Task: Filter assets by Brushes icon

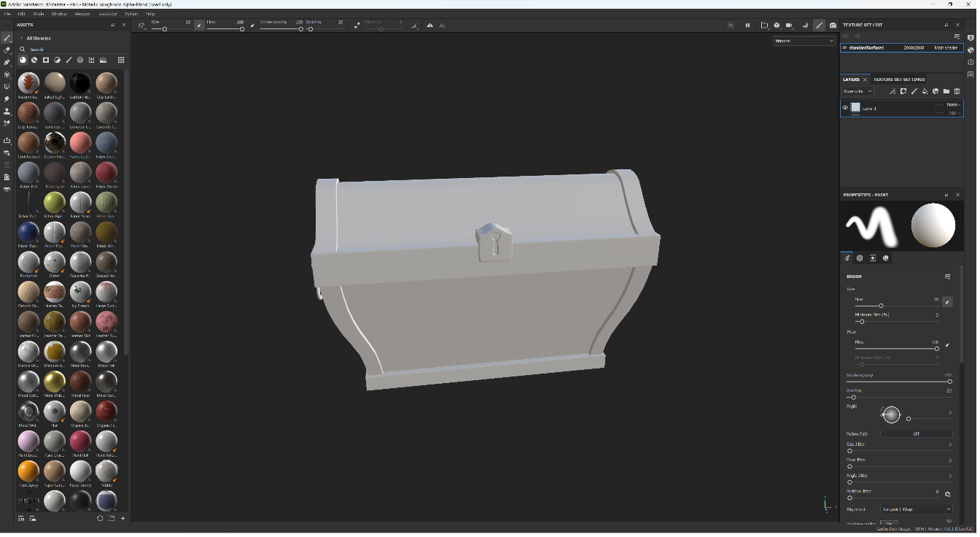Action: click(x=69, y=61)
